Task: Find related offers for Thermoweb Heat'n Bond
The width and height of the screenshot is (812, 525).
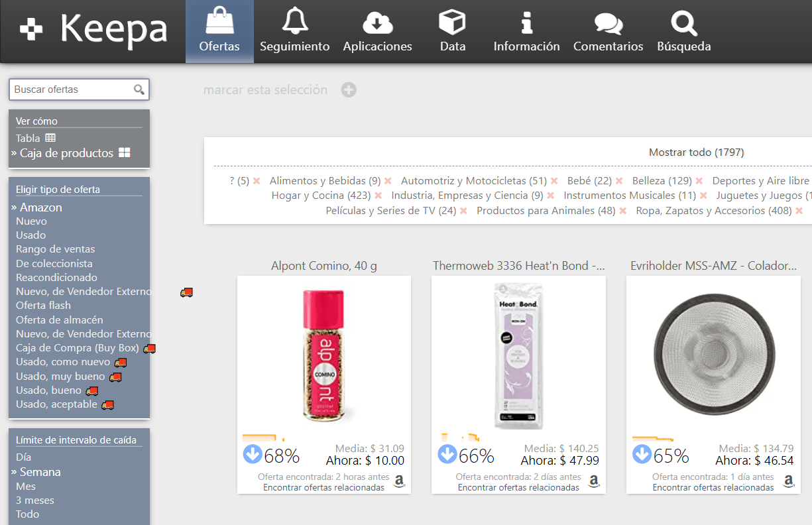Action: pyautogui.click(x=518, y=487)
